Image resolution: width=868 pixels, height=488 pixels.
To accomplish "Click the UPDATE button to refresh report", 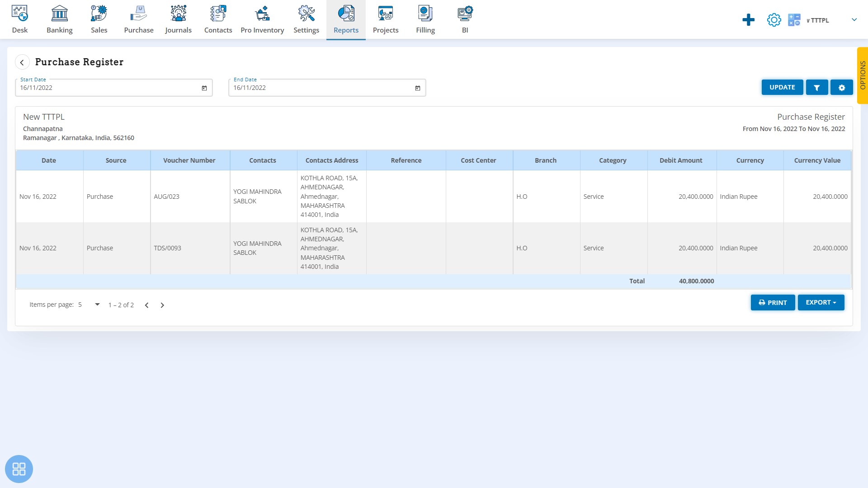I will pos(782,87).
